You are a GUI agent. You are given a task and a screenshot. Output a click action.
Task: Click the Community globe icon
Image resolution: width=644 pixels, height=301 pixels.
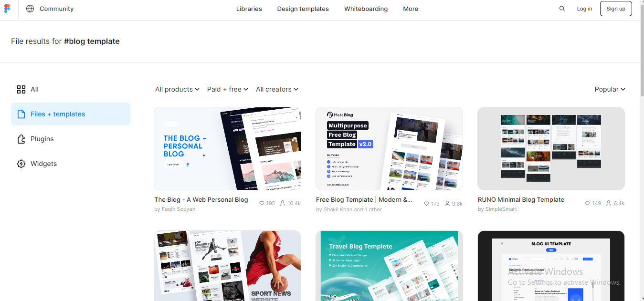click(x=30, y=9)
